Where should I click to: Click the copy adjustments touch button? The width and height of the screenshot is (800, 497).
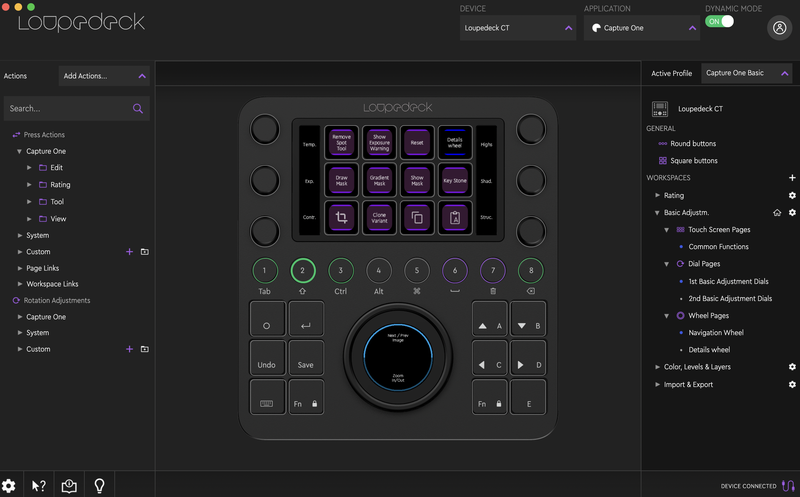click(417, 218)
